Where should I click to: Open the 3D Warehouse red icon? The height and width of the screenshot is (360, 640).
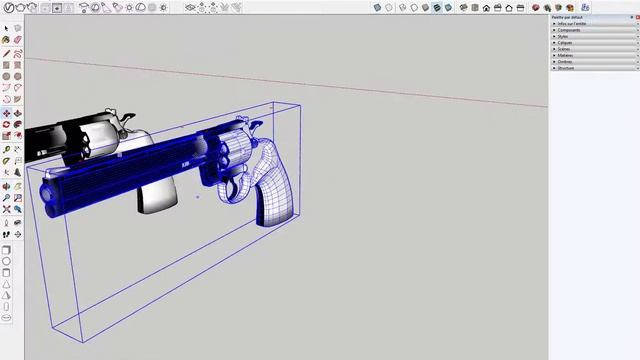coord(536,7)
